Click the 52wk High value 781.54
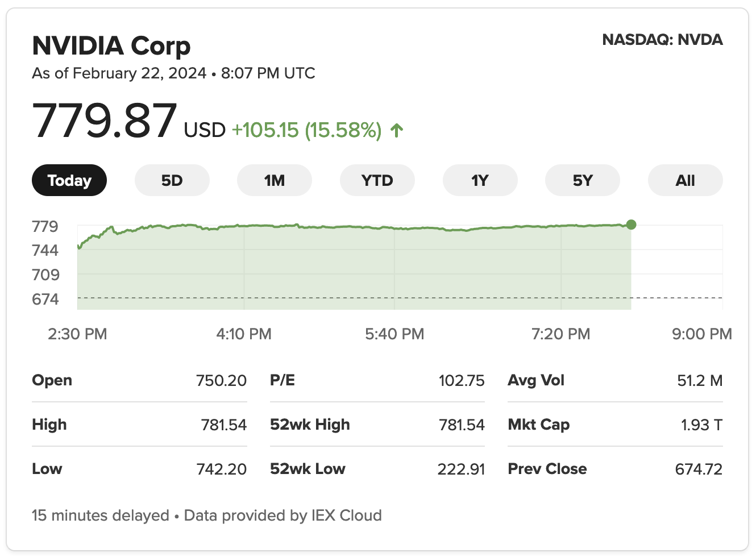Screen dimensions: 756x557 462,425
